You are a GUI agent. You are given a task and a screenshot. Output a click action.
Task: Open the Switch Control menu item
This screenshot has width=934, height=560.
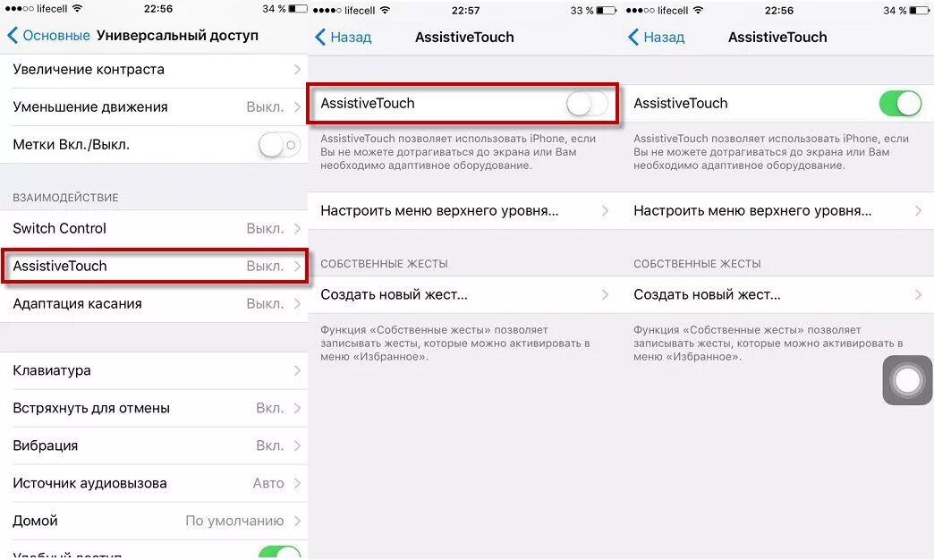154,228
